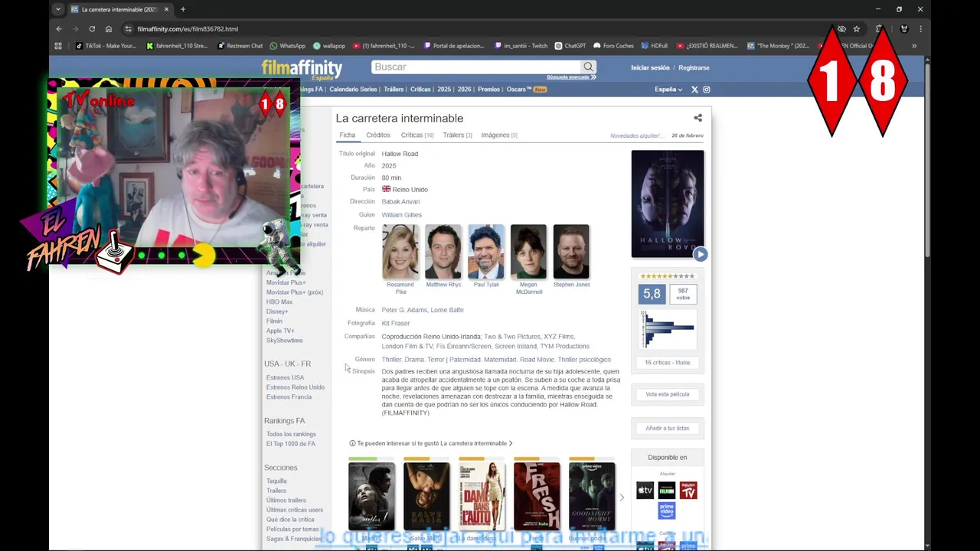Open the Chrome extensions puzzle icon
This screenshot has width=980, height=551.
click(879, 29)
